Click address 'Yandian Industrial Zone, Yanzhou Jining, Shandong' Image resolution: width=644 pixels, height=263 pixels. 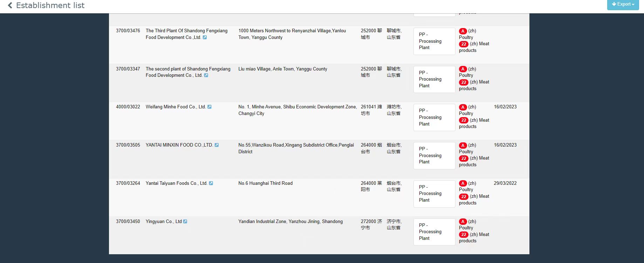(x=290, y=222)
